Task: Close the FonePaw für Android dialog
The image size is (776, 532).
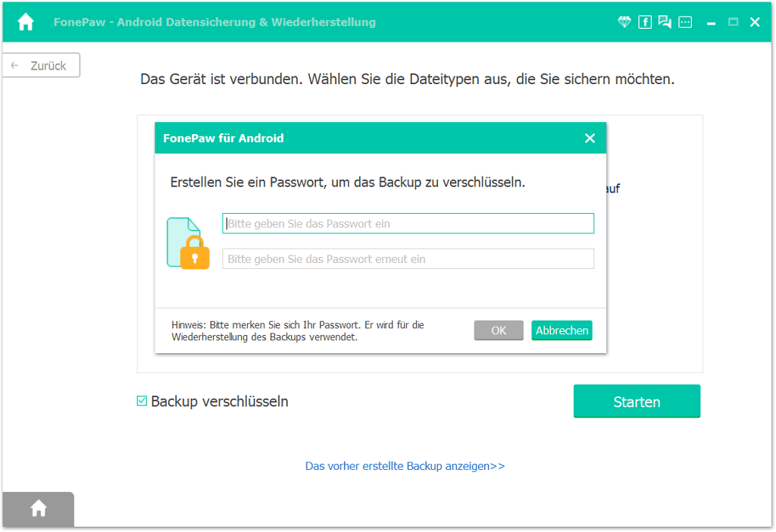Action: click(x=590, y=138)
